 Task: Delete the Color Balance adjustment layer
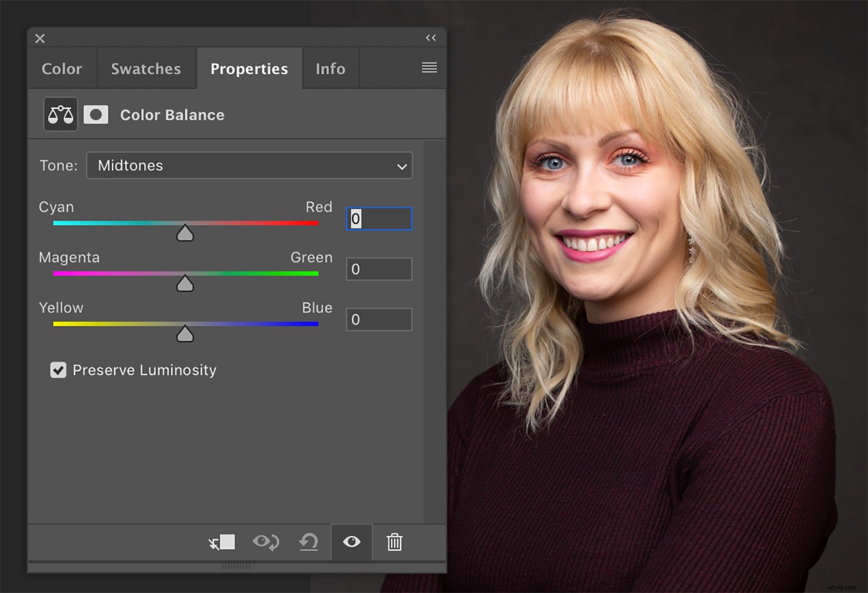(x=394, y=543)
